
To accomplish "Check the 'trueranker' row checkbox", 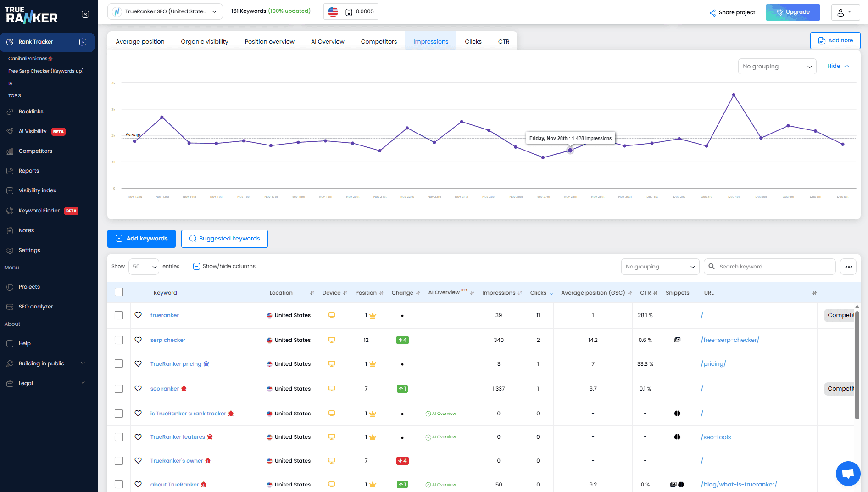I will click(x=119, y=315).
